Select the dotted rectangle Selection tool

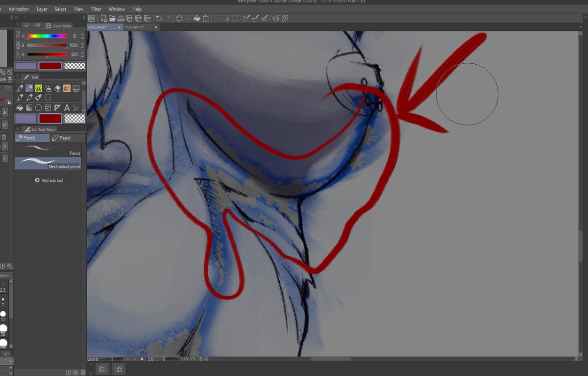[x=48, y=98]
